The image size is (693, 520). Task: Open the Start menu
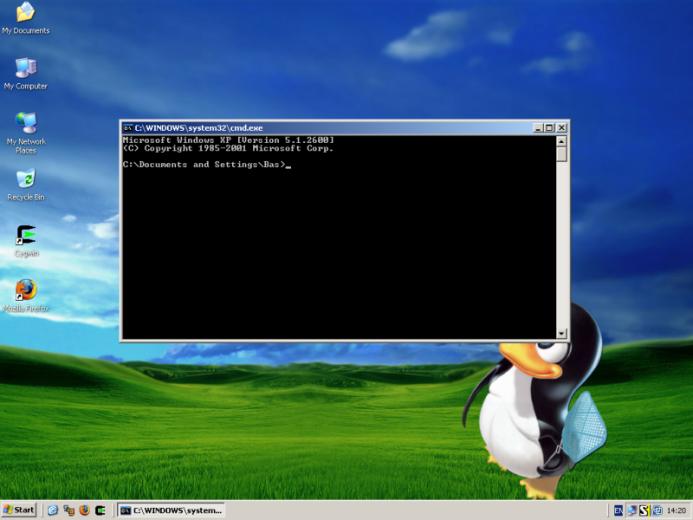[x=19, y=510]
